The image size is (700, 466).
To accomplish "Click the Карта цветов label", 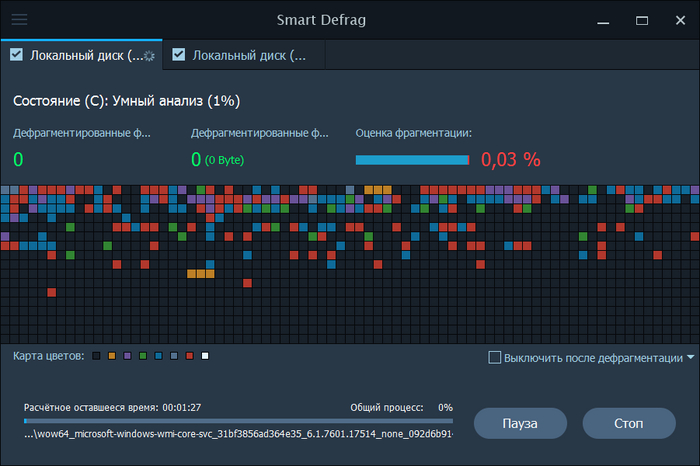I will coord(49,356).
